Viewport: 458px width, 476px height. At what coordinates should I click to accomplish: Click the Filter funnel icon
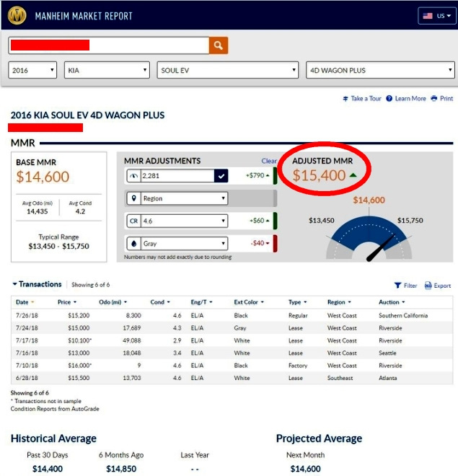397,286
